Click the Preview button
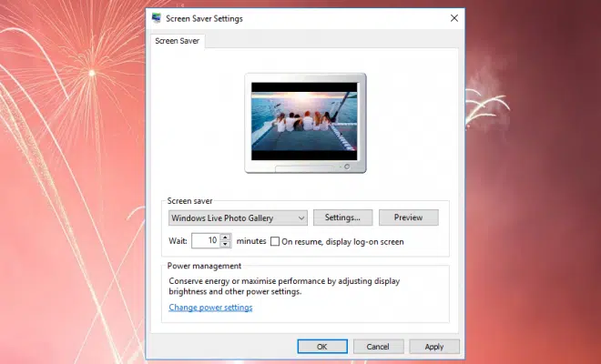 pyautogui.click(x=409, y=217)
